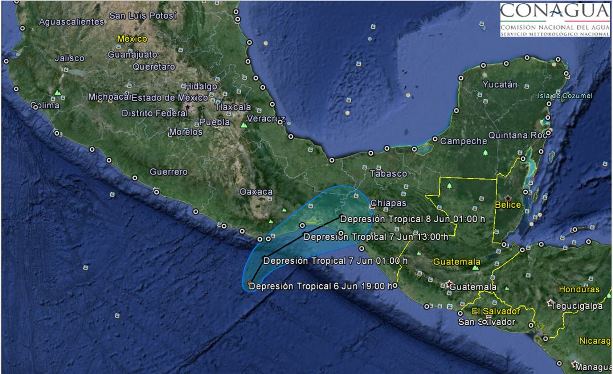Click the Chiapas label
This screenshot has height=374, width=613.
tap(389, 203)
